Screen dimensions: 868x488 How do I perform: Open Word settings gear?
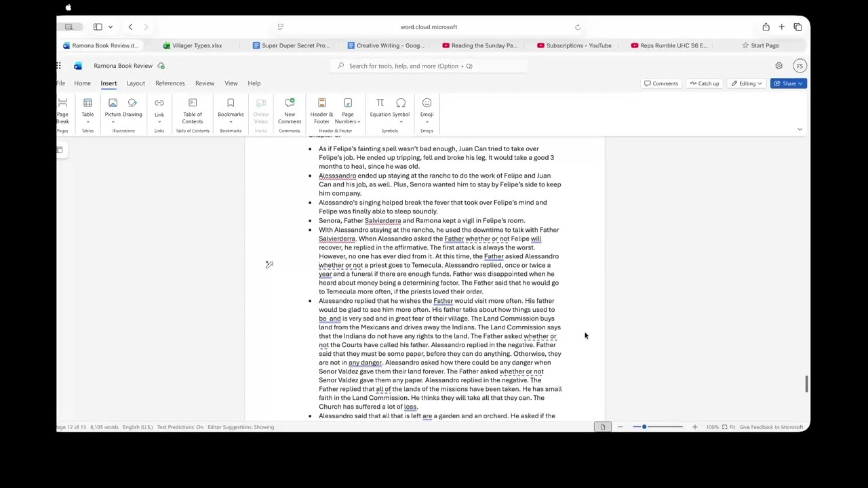(x=778, y=66)
